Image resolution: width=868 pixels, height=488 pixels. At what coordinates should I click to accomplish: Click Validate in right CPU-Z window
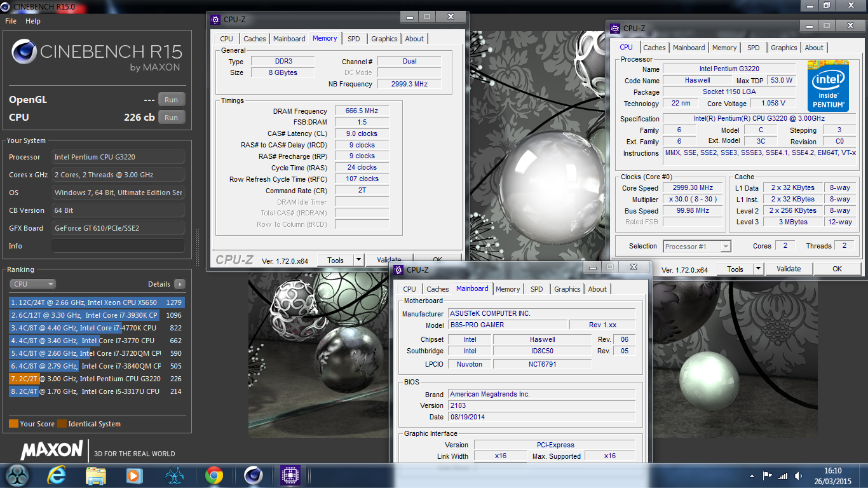(789, 269)
